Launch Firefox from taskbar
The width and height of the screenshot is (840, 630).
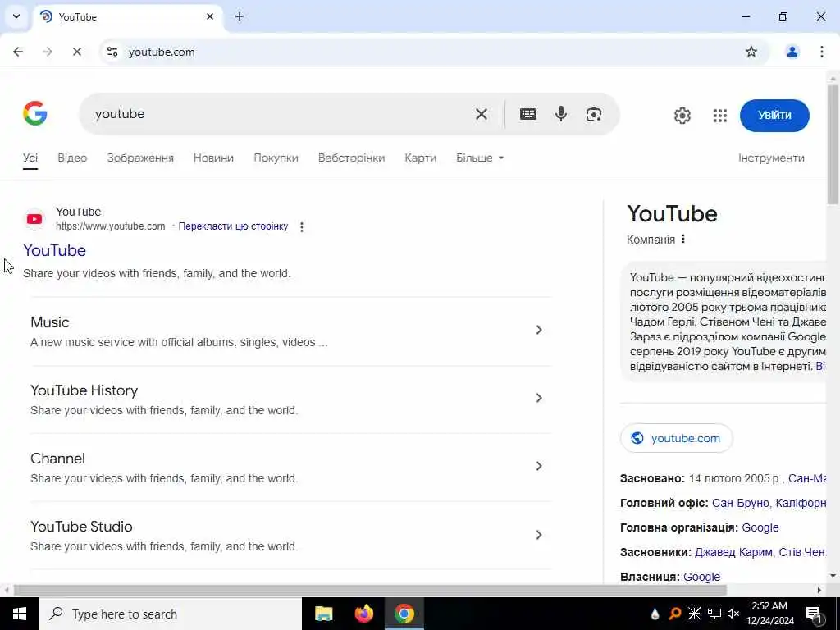363,614
